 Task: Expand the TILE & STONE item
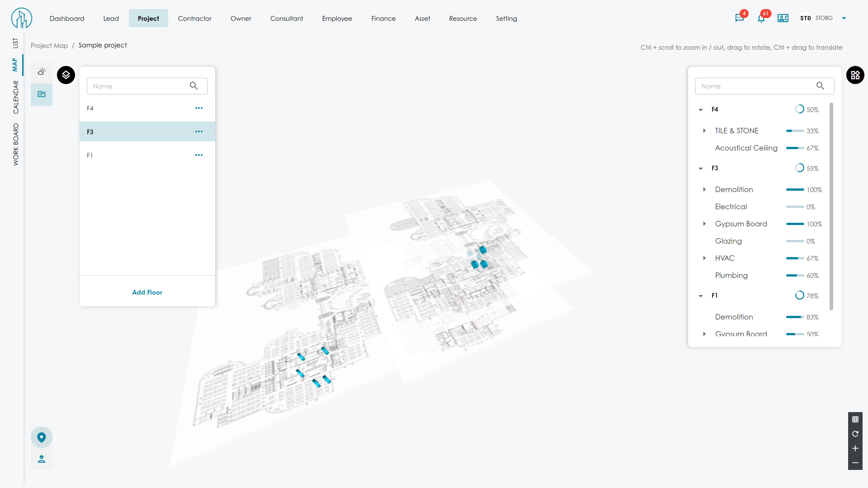coord(704,131)
